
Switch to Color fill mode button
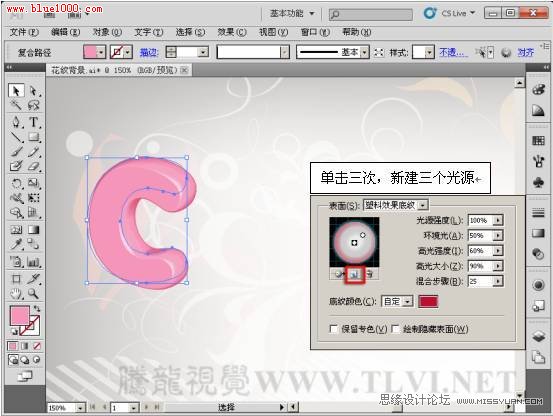click(13, 346)
